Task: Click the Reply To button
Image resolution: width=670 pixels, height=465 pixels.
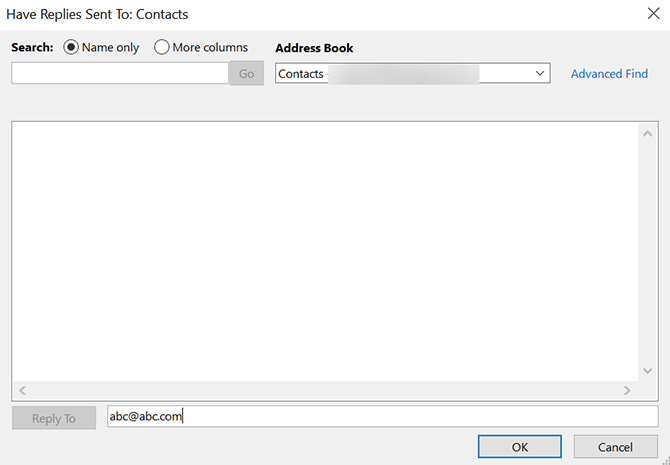Action: tap(54, 418)
